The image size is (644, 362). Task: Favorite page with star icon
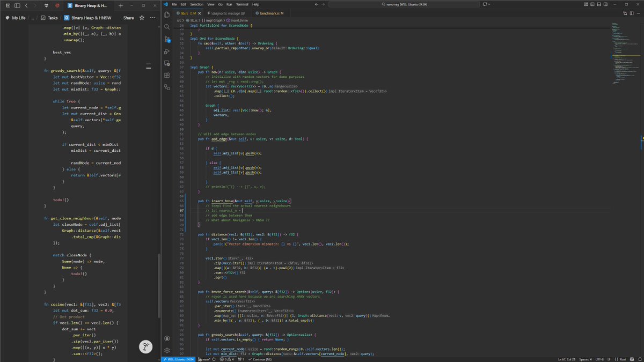click(142, 18)
